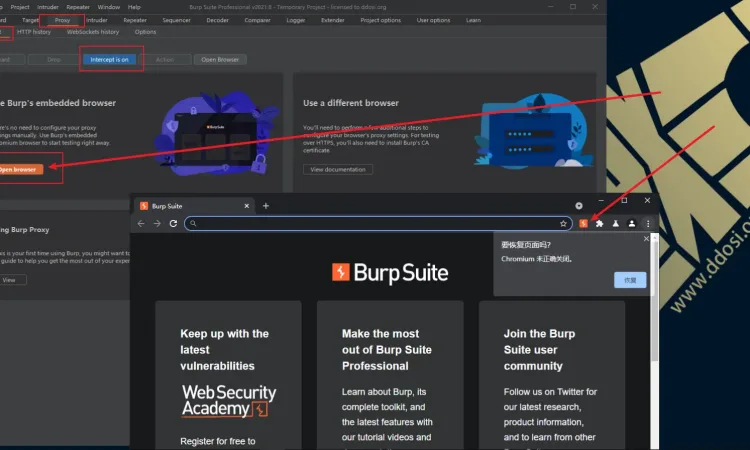Close the Burp Suite browser tab

click(247, 206)
